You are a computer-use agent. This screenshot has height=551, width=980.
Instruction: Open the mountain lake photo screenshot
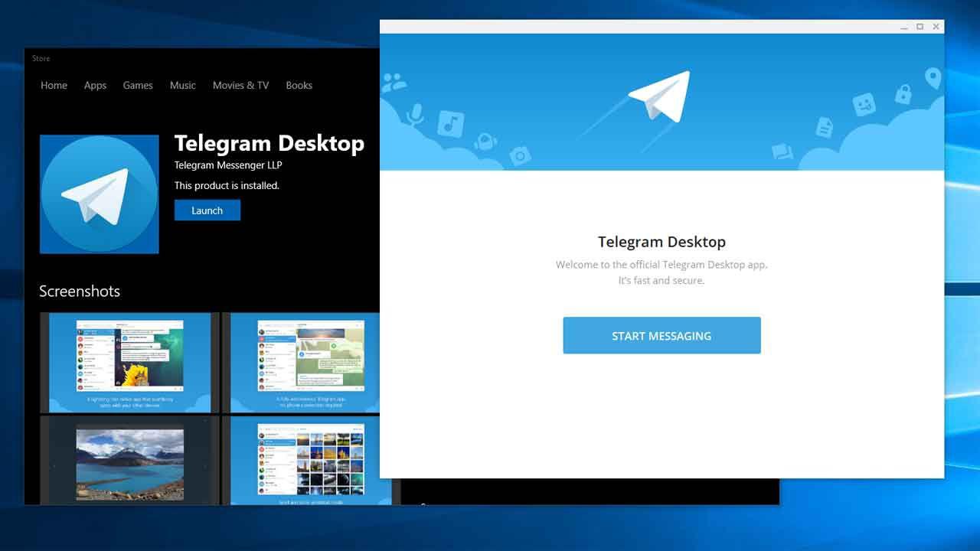(129, 460)
